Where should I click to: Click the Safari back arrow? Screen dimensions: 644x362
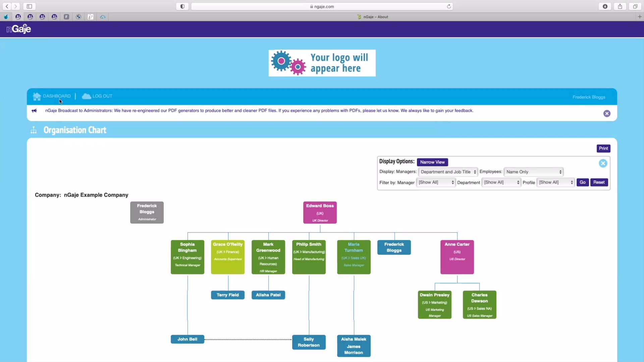coord(7,6)
